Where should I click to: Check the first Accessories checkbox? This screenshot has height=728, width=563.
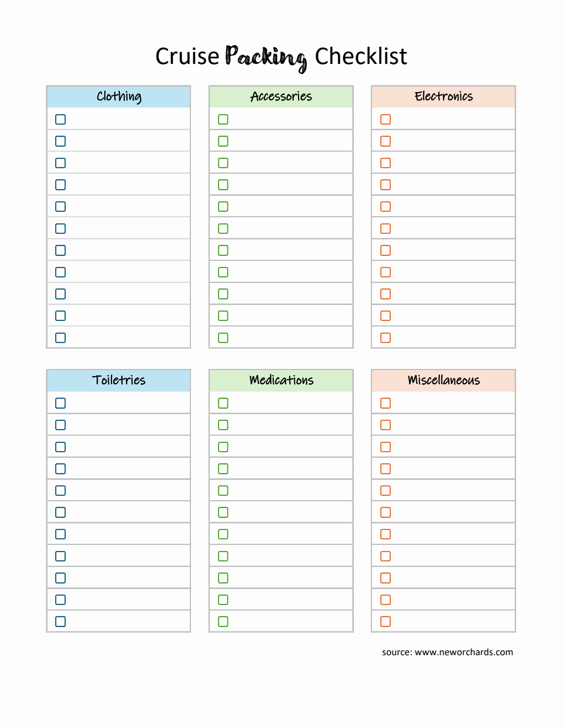tap(223, 119)
